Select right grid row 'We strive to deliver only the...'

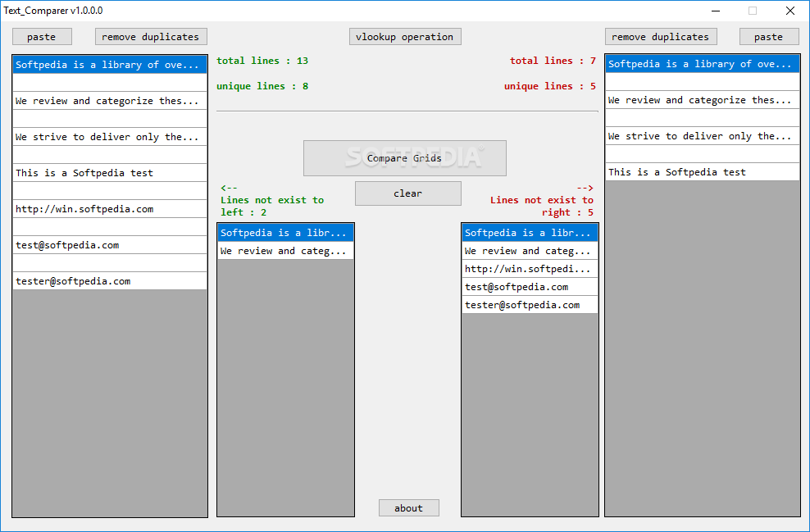pyautogui.click(x=703, y=136)
